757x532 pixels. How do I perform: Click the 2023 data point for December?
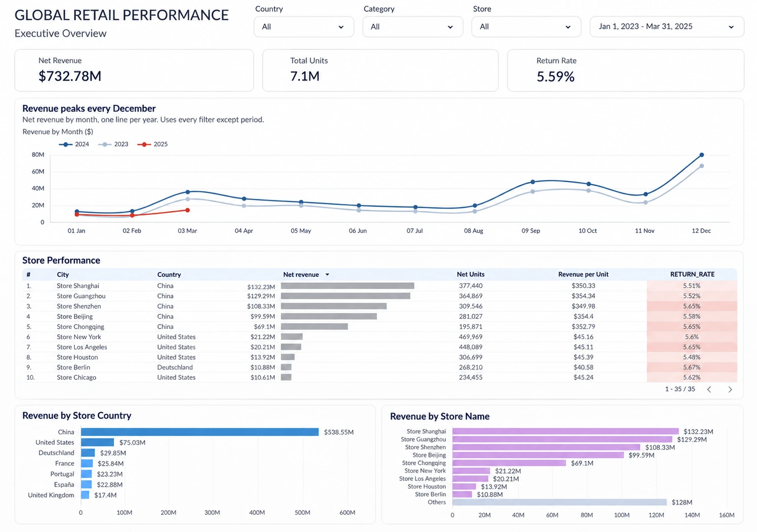click(701, 166)
